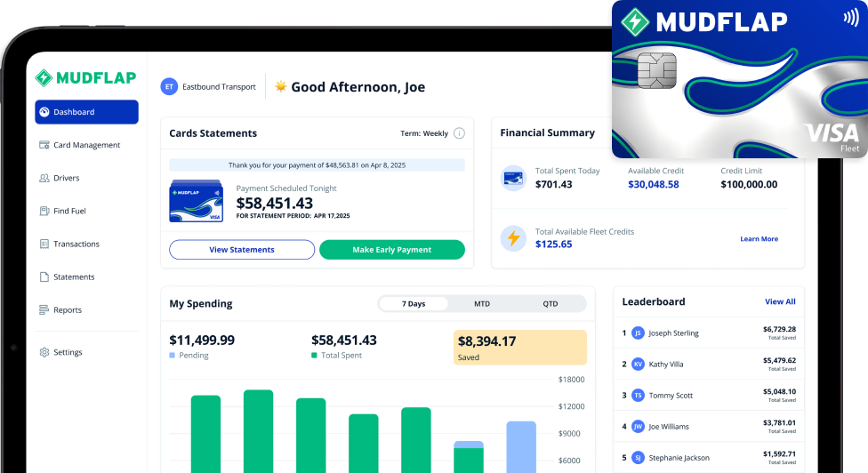Click the info icon beside Term: Weekly

[459, 133]
